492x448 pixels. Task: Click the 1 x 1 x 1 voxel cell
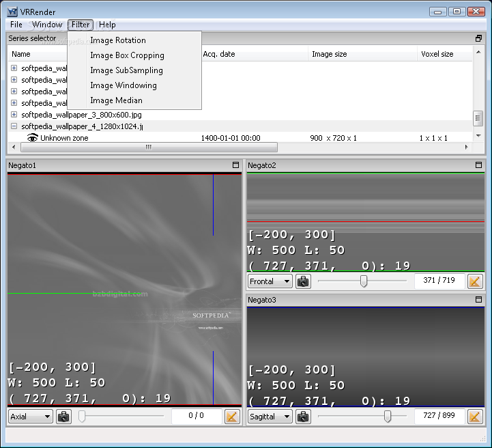click(433, 138)
